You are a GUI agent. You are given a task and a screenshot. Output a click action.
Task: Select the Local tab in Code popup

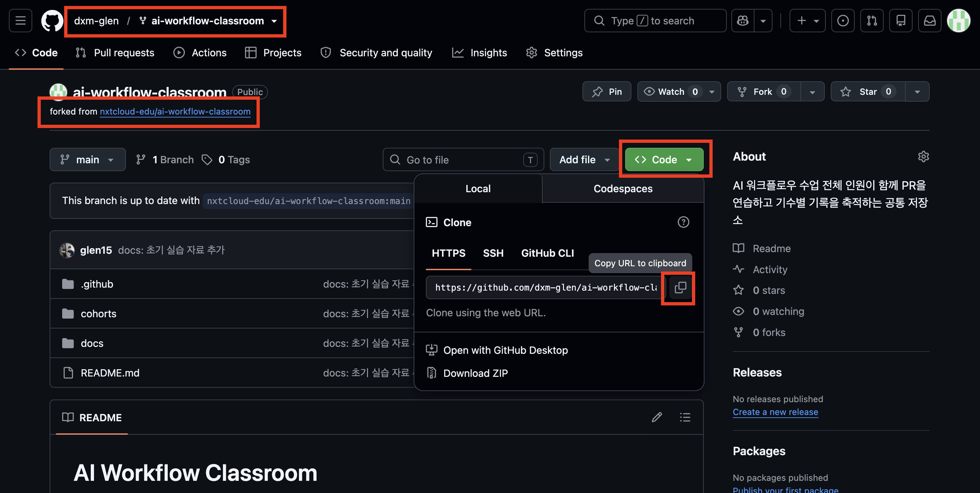pyautogui.click(x=478, y=189)
